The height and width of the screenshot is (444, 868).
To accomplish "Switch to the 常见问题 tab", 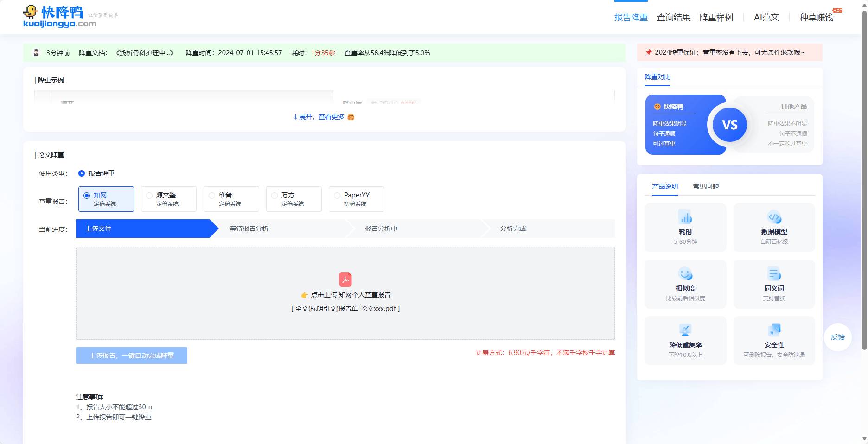I will click(705, 186).
